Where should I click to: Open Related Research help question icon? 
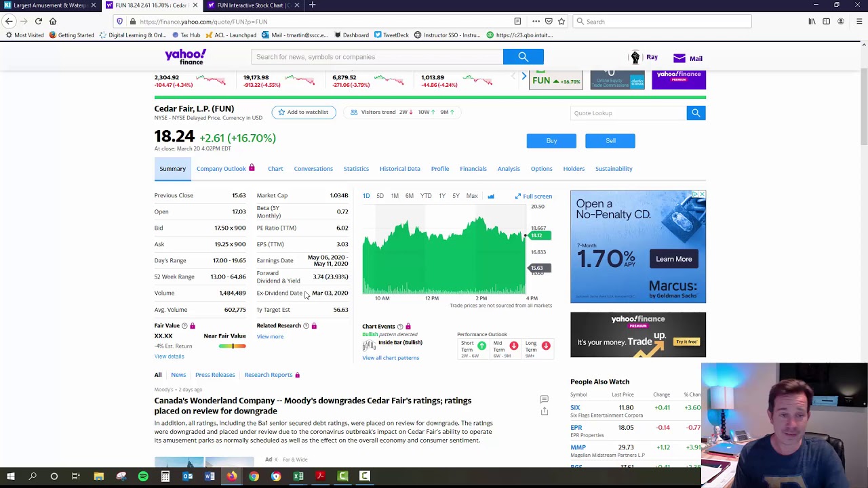tap(306, 326)
